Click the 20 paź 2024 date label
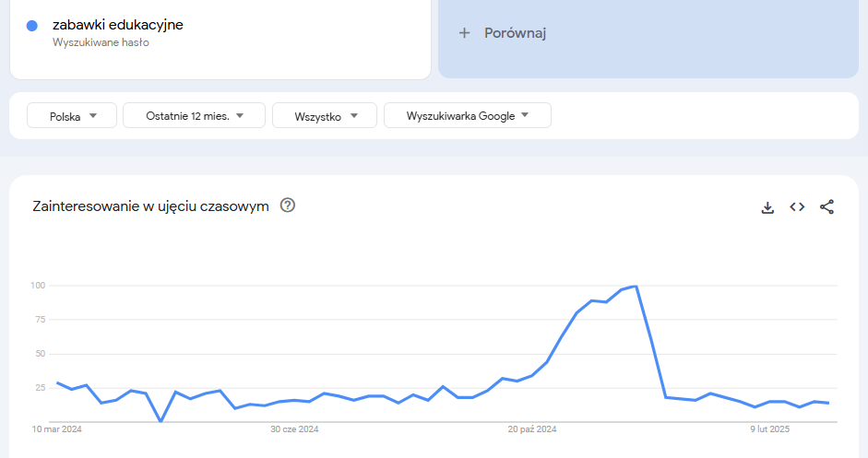The image size is (868, 458). (532, 429)
